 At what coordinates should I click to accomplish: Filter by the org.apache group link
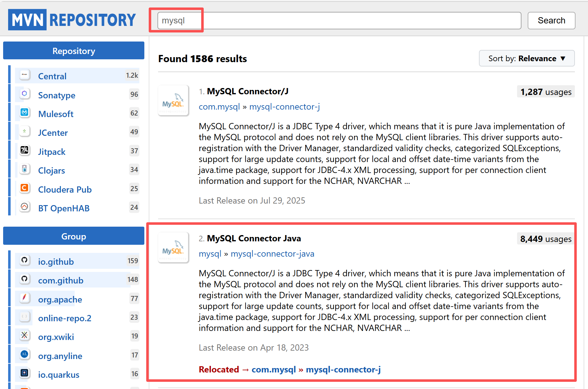tap(60, 299)
